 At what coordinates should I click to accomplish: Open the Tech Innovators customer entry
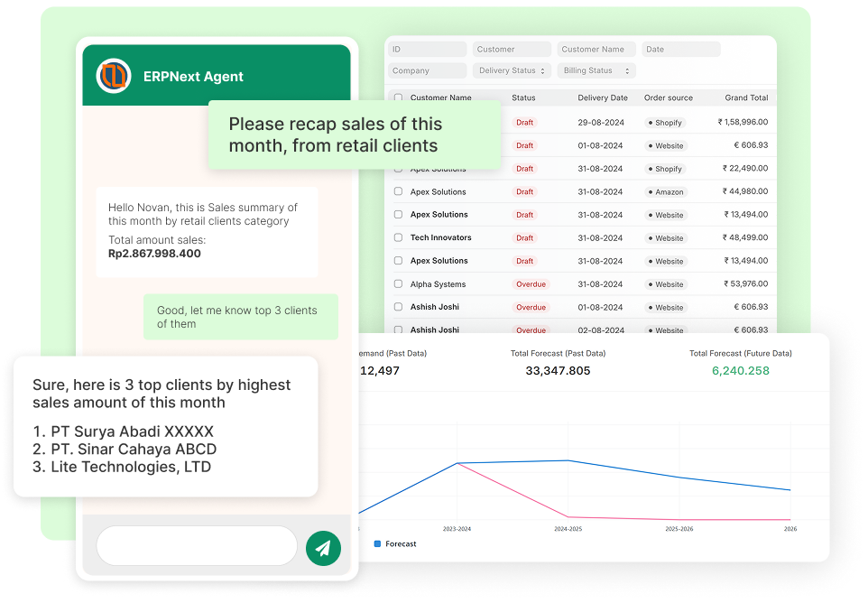click(440, 237)
